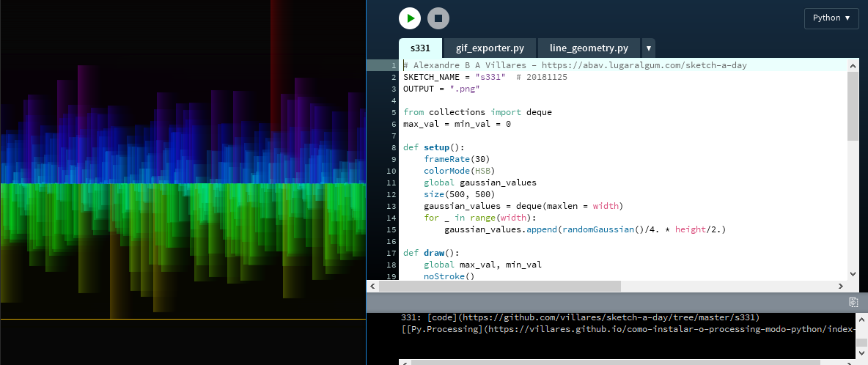Open the gif_exporter.py tab
The width and height of the screenshot is (868, 365).
tap(490, 48)
